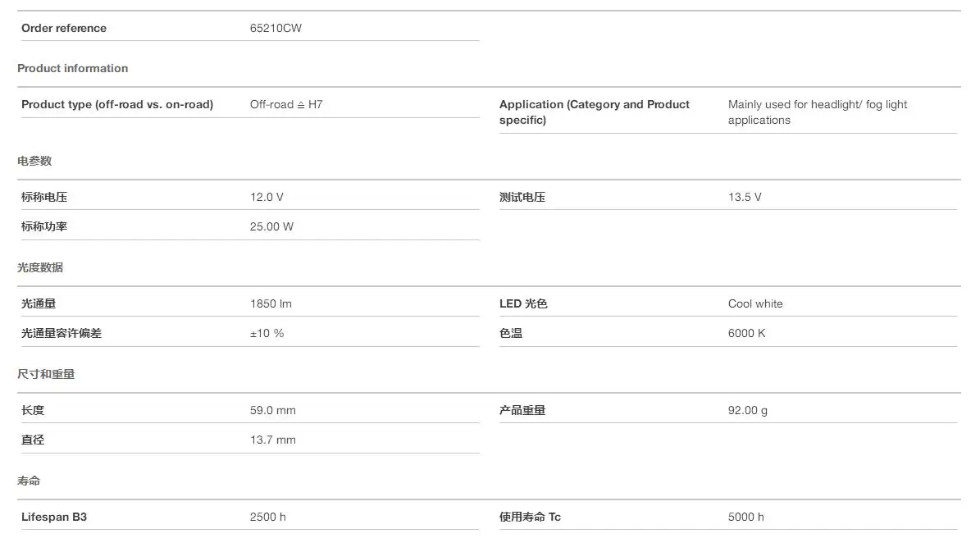Select the 13.7 mm value

[x=273, y=440]
